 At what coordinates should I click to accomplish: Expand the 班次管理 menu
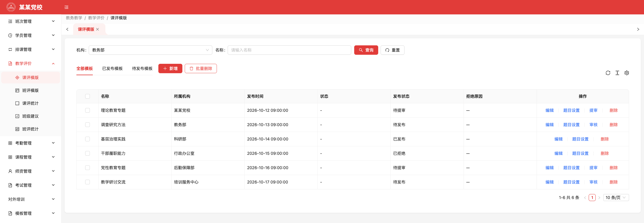click(x=30, y=21)
